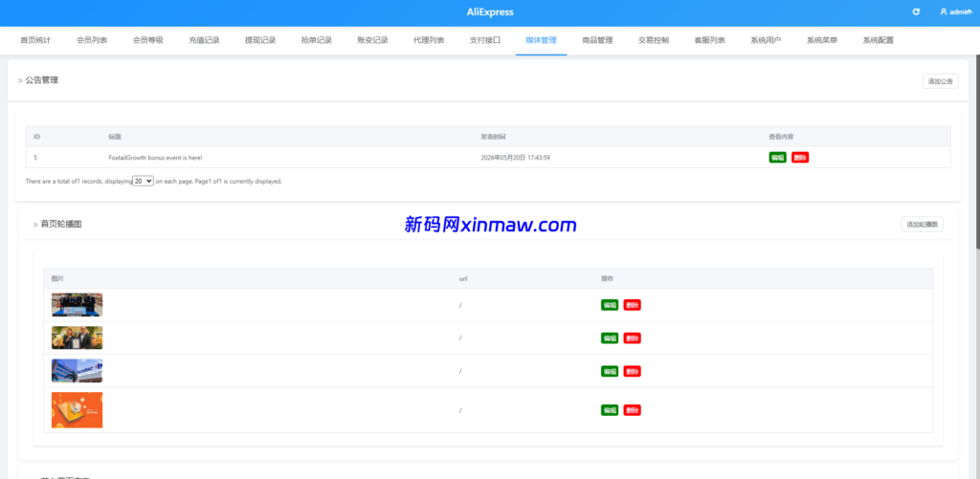
Task: Click the ID column header
Action: [x=37, y=136]
